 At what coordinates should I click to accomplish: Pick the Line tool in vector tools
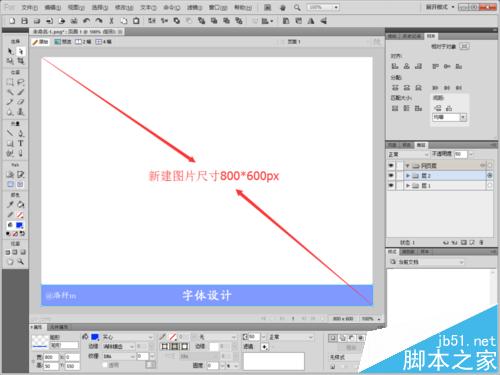[10, 133]
